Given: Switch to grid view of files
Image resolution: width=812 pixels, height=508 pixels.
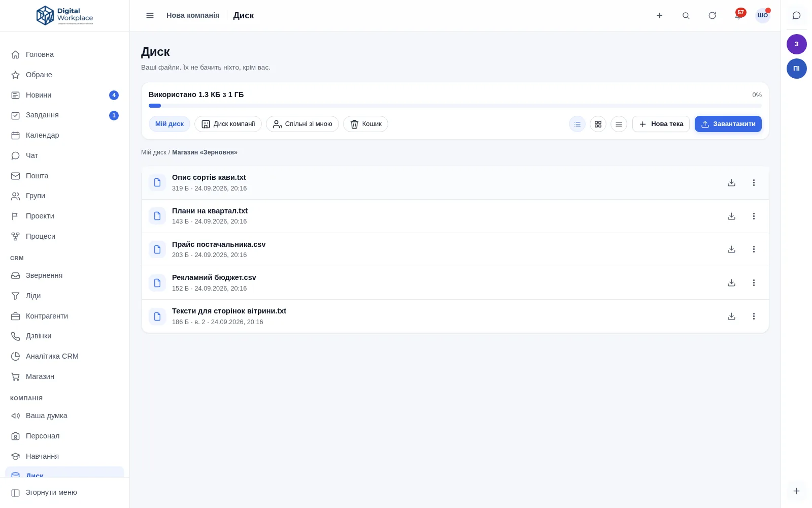Looking at the screenshot, I should (x=598, y=124).
